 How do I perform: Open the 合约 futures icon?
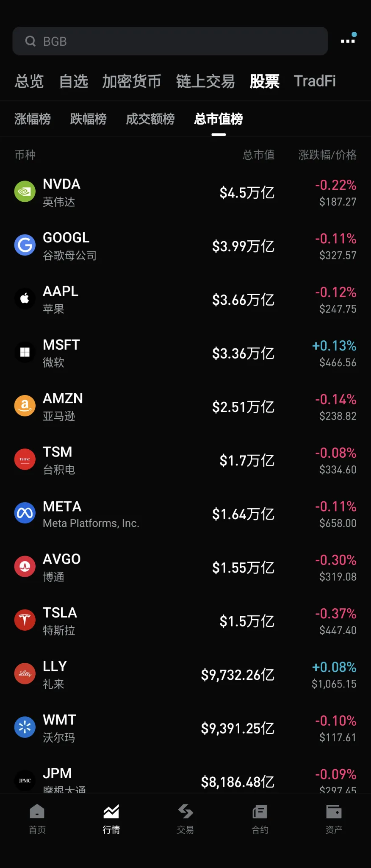[260, 812]
